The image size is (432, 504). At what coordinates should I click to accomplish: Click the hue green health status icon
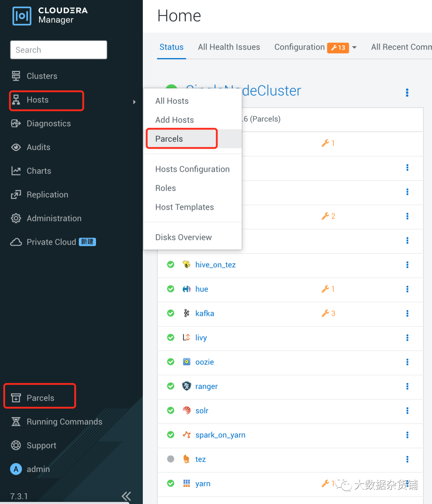[171, 289]
